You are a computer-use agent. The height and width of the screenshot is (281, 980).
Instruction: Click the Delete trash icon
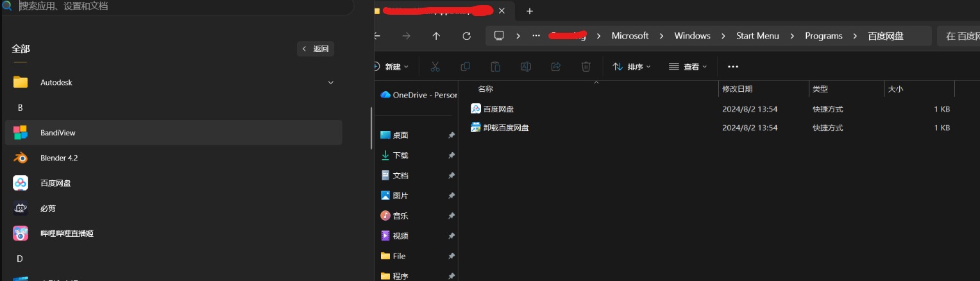tap(586, 67)
